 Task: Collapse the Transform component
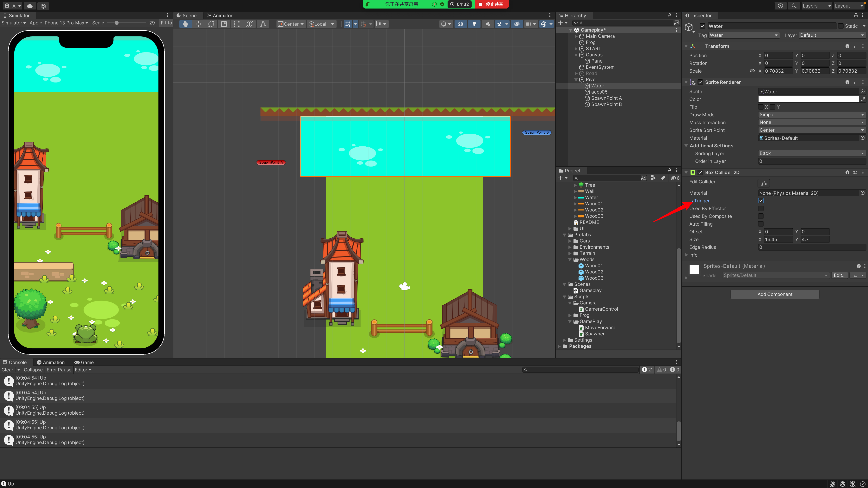[686, 46]
